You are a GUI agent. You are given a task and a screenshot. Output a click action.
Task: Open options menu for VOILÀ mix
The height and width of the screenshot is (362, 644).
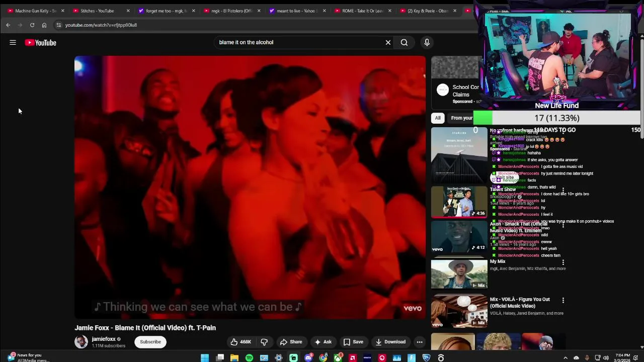[x=563, y=300]
